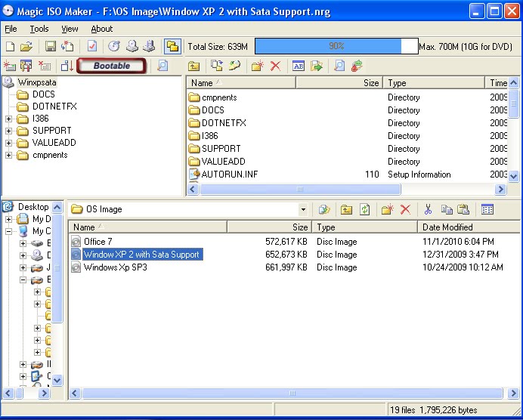Click the Bootable button
The image size is (523, 420).
[112, 66]
